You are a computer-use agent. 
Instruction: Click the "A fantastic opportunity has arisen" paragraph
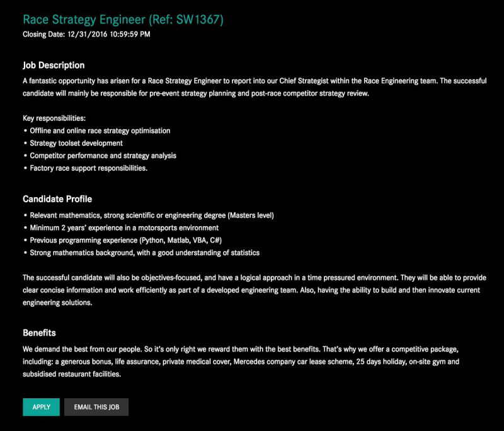coord(252,87)
